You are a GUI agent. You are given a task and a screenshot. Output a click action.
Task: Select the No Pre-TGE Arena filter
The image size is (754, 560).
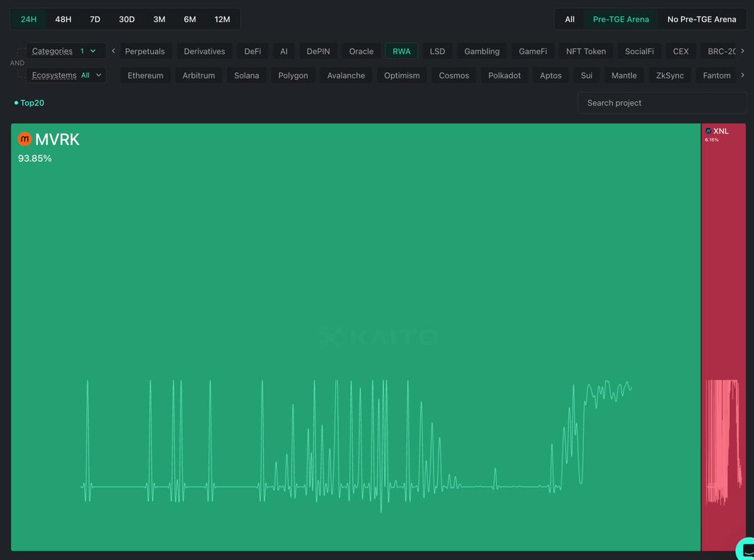point(702,19)
